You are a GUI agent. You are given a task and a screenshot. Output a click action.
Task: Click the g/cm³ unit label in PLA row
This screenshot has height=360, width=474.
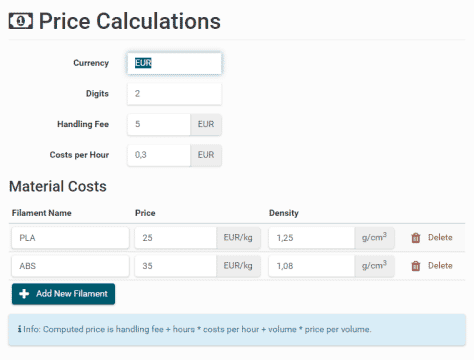point(374,238)
